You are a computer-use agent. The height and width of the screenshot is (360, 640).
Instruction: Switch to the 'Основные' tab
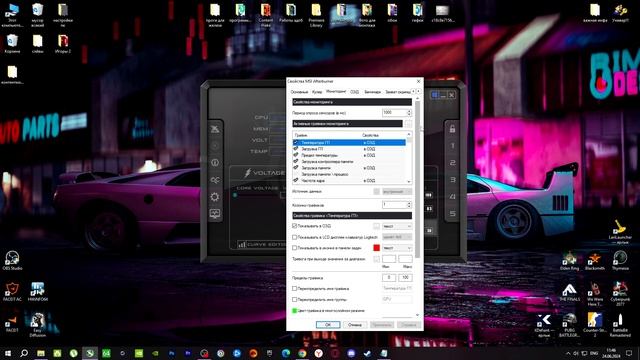(x=300, y=92)
